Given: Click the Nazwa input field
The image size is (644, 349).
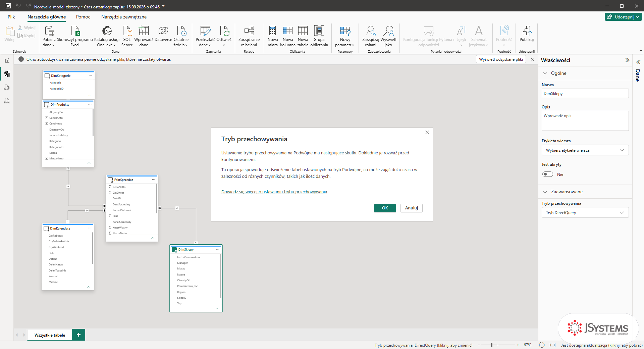Looking at the screenshot, I should pyautogui.click(x=585, y=93).
